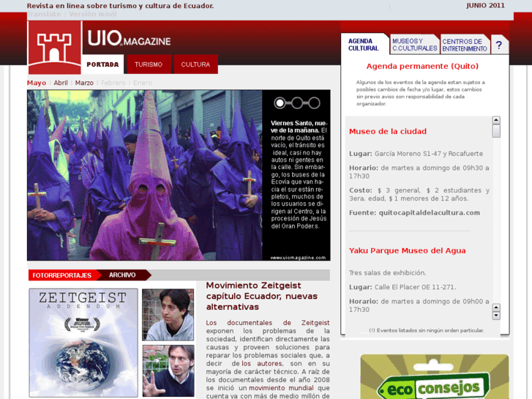
Task: Click the 'García Moreno S1-47 y Rocafuerte' address
Action: tap(429, 154)
